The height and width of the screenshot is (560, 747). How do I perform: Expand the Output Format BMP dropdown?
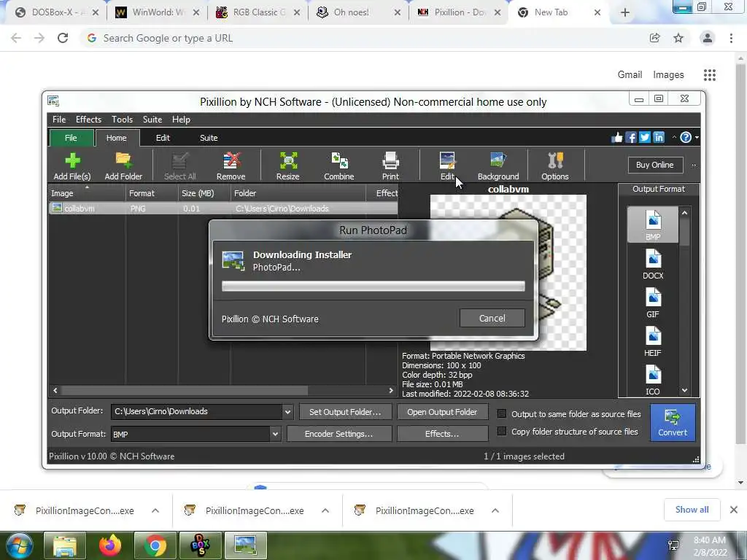[275, 434]
